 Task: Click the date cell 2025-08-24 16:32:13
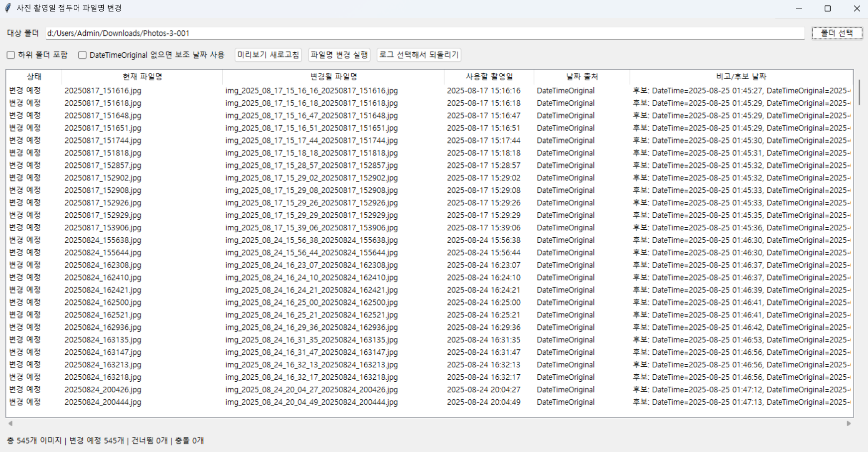(x=483, y=365)
